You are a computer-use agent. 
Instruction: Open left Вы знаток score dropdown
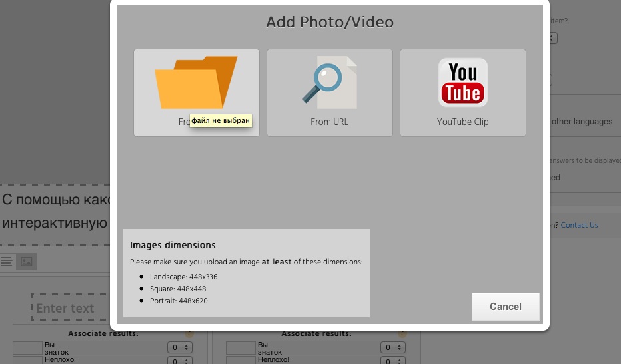tap(180, 347)
